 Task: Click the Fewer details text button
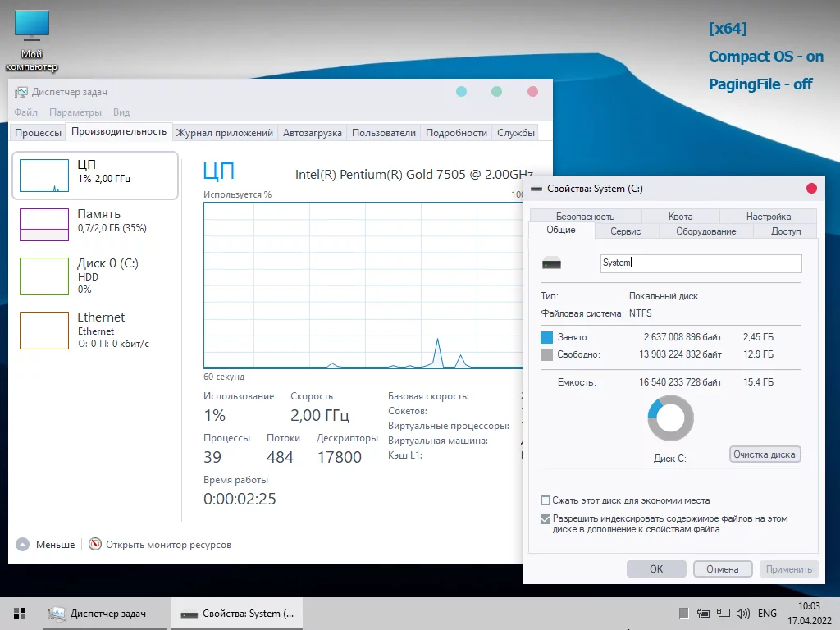click(x=55, y=545)
